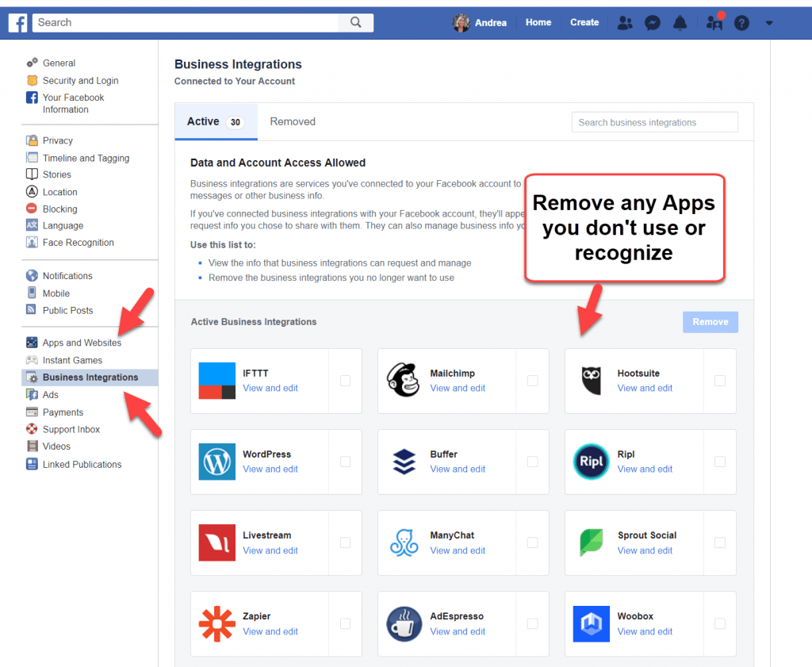Click the Facebook logo icon
This screenshot has width=812, height=667.
17,23
